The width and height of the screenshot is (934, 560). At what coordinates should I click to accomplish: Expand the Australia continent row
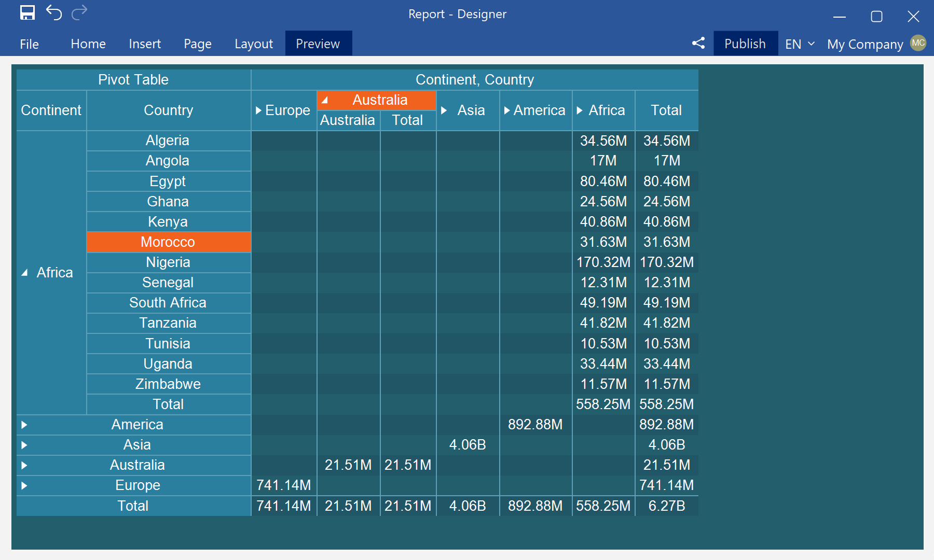(23, 465)
